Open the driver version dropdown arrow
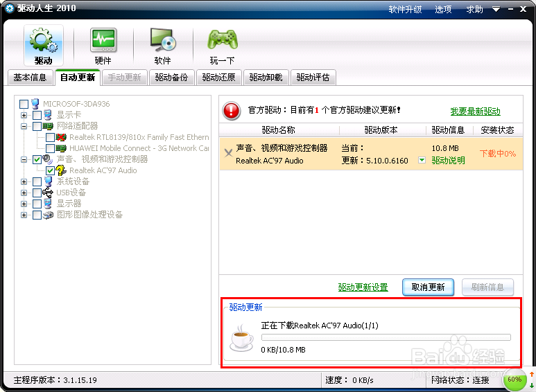 tap(422, 160)
